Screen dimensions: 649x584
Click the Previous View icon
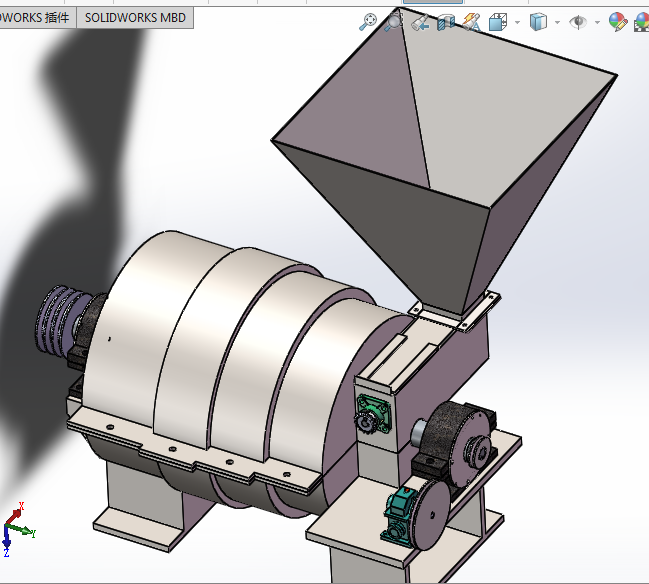(x=420, y=22)
